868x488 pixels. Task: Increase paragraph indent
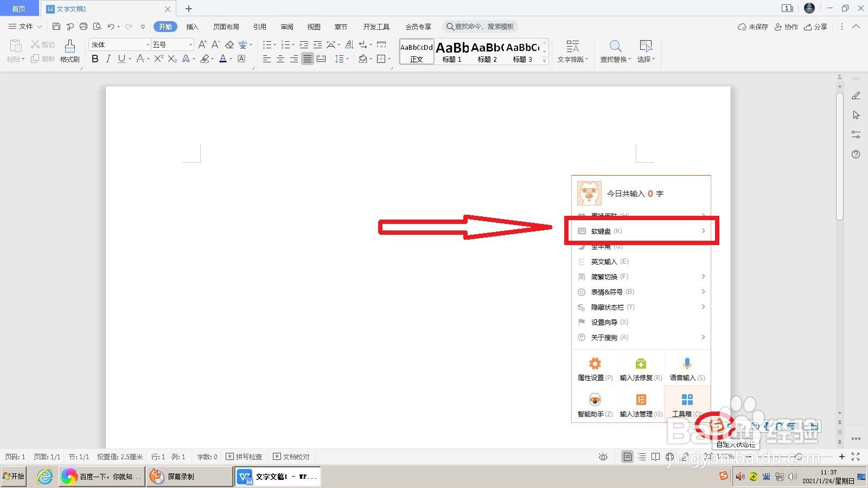pyautogui.click(x=317, y=44)
